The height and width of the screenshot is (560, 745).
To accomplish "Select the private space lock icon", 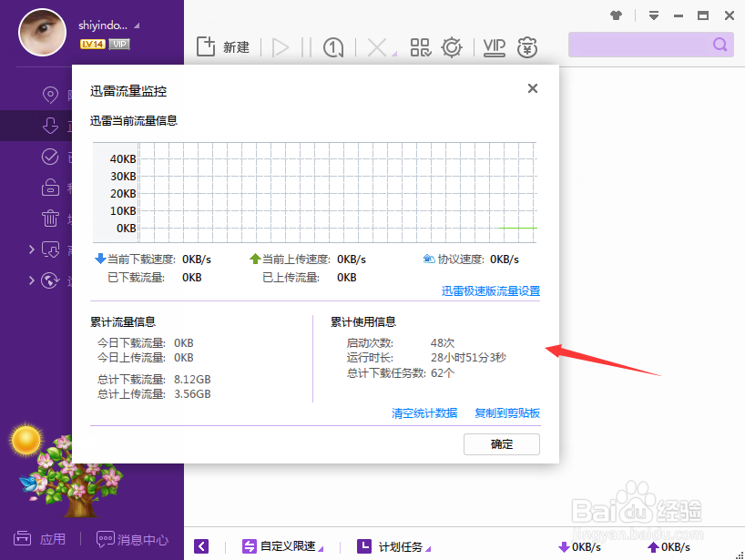I will tap(50, 188).
